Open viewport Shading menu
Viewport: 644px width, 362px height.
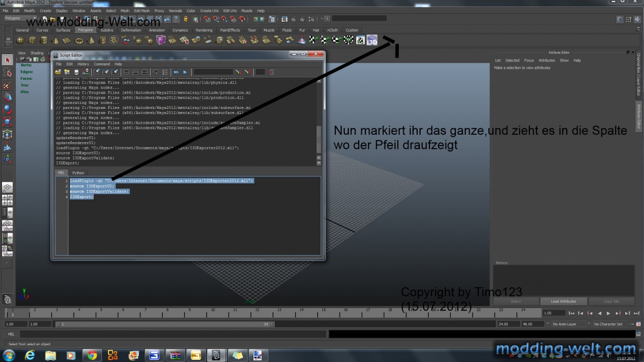click(x=37, y=53)
